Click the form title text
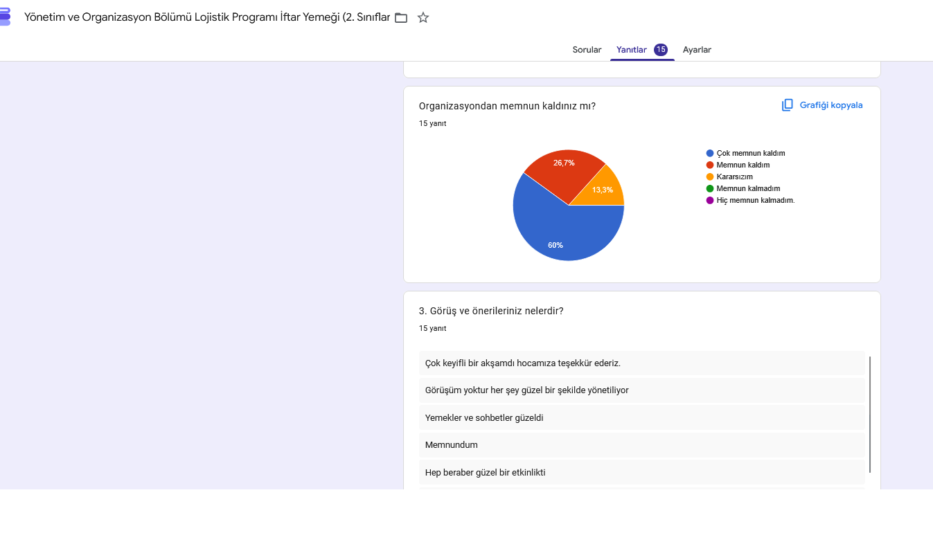Image resolution: width=933 pixels, height=560 pixels. tap(207, 17)
